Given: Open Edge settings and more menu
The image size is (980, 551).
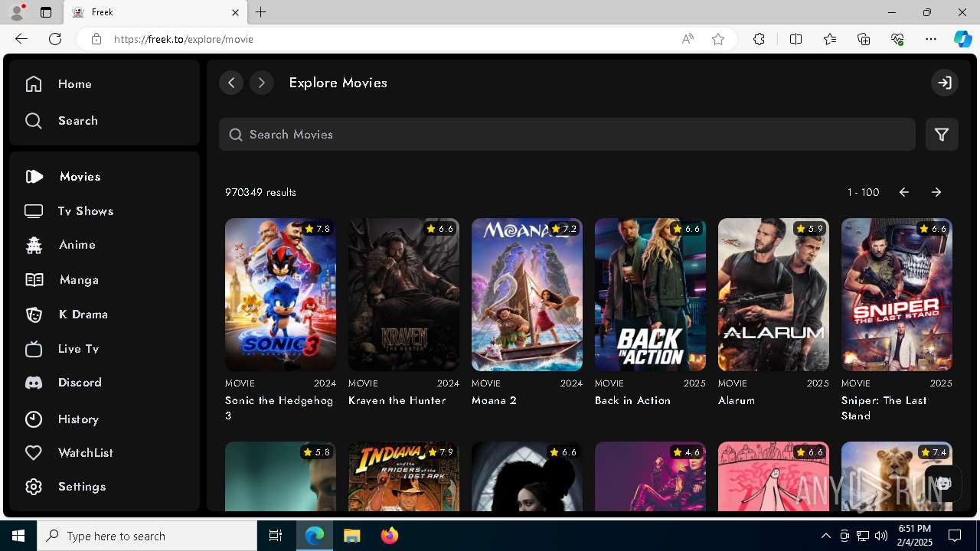Looking at the screenshot, I should (x=931, y=39).
